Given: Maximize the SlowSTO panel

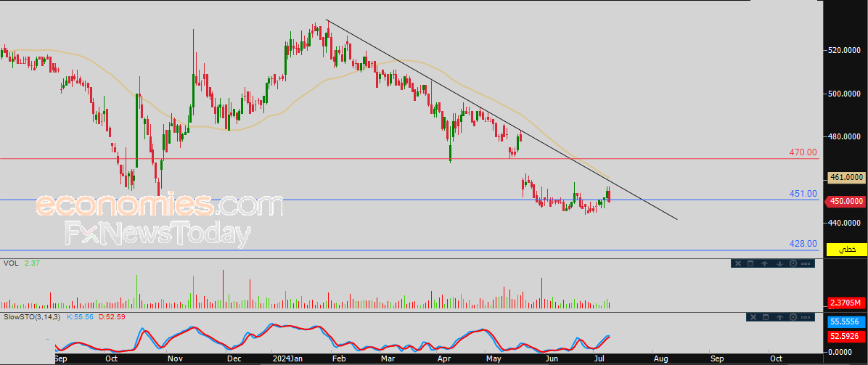Looking at the screenshot, I should point(765,317).
